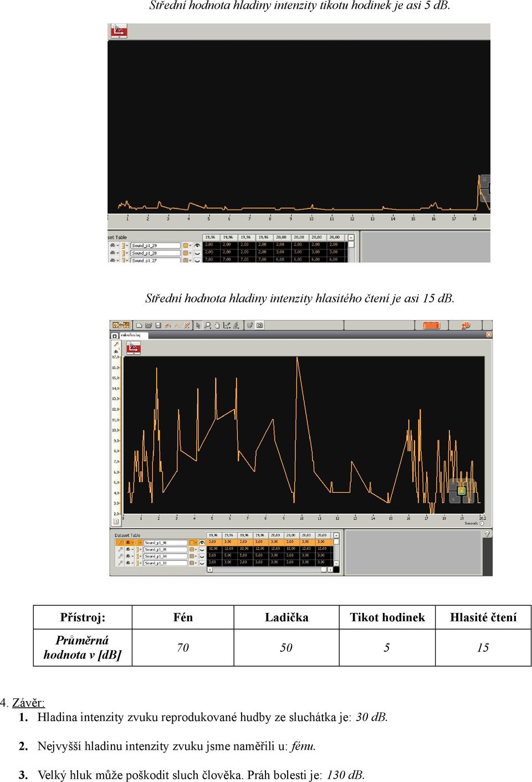This screenshot has width=532, height=782.
Task: Click the orange sensor device button
Action: [x=431, y=325]
